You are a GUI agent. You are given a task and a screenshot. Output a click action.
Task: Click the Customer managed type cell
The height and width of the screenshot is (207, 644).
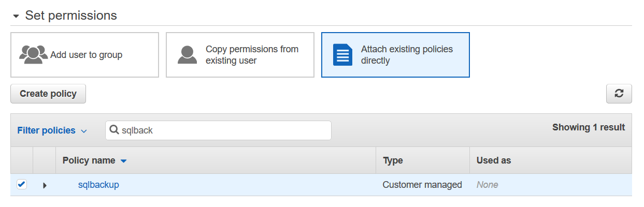coord(422,185)
